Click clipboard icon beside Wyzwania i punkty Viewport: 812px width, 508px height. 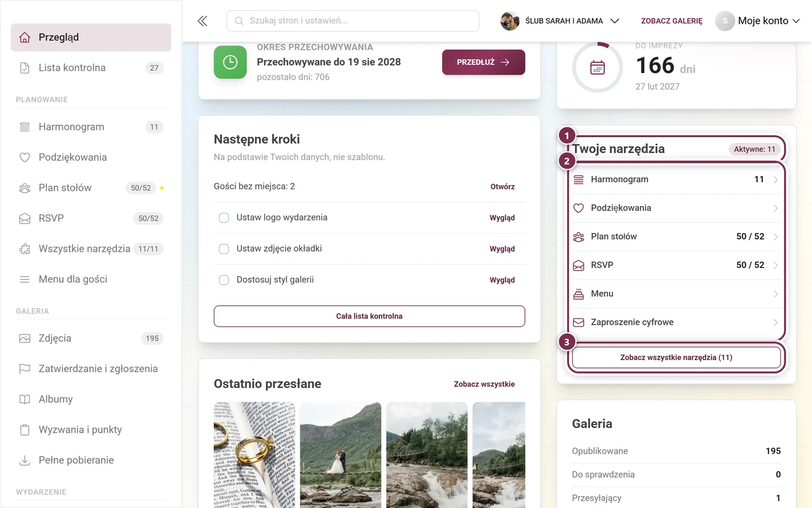click(x=25, y=430)
